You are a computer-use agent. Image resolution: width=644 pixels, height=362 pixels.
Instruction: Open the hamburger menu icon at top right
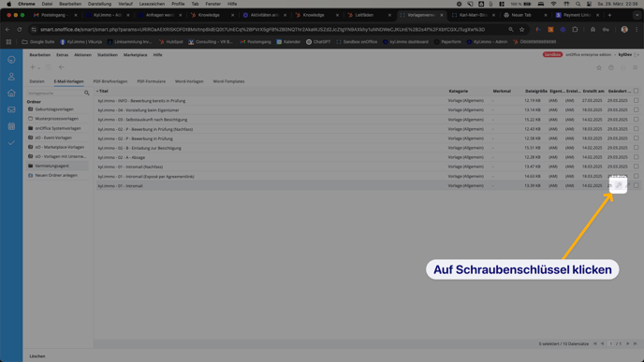click(635, 67)
